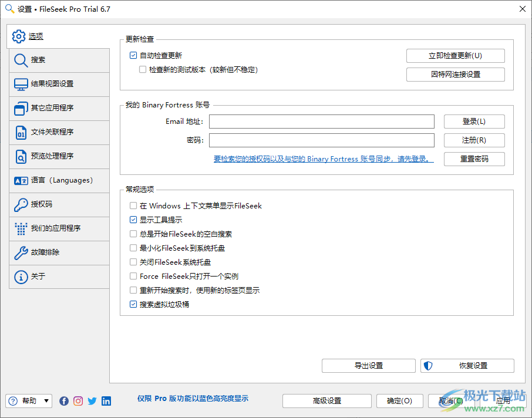Open the 结果视图设置 tab label
The width and height of the screenshot is (532, 418).
[x=52, y=84]
